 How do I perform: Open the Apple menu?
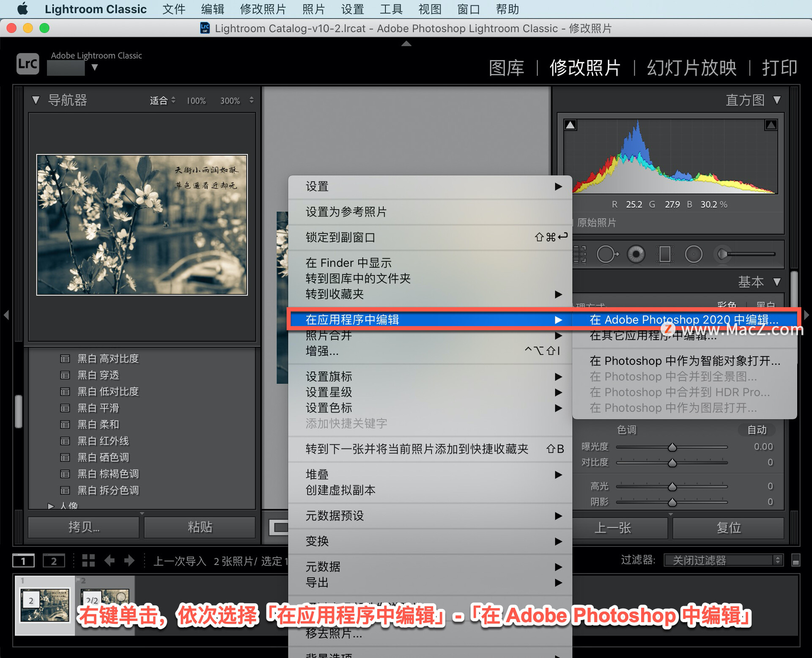pyautogui.click(x=22, y=9)
